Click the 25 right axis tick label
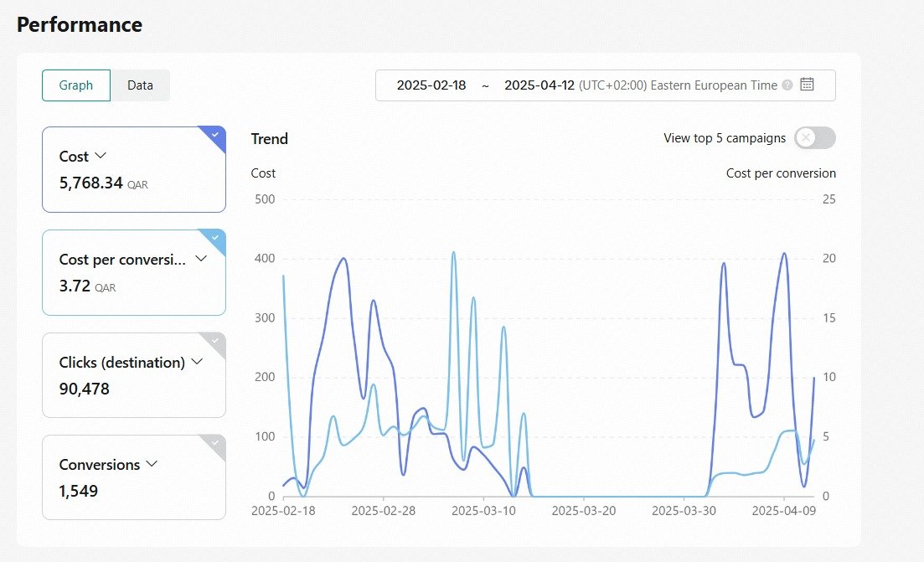The image size is (924, 562). (829, 199)
